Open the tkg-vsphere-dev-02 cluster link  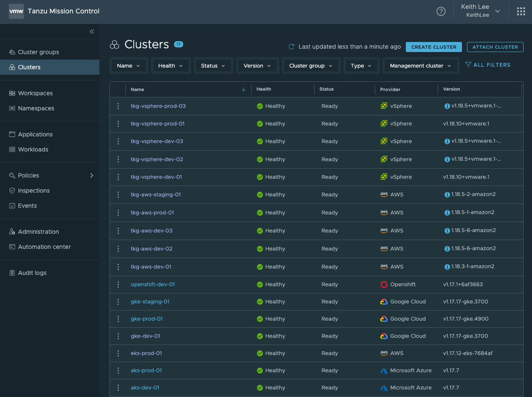pos(157,159)
